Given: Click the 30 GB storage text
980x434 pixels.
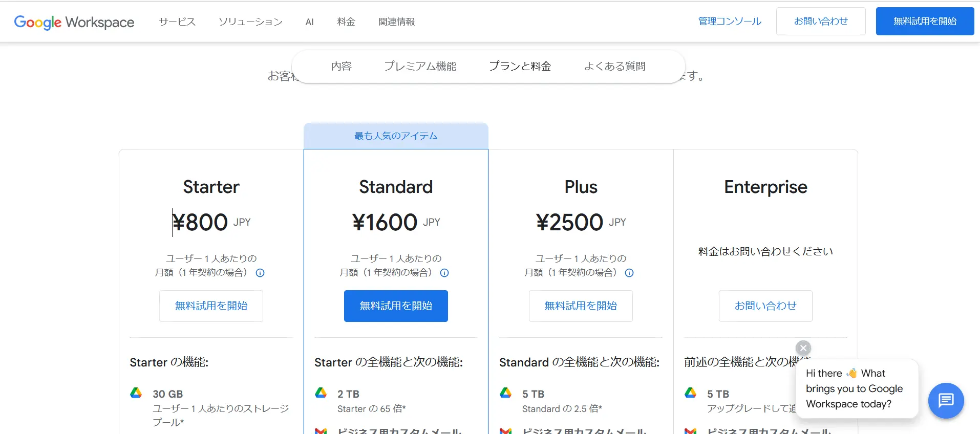Looking at the screenshot, I should click(167, 394).
